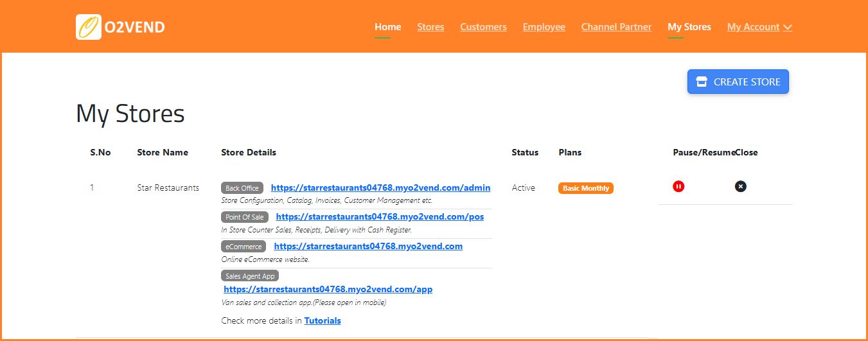Click the My Stores page heading
Image resolution: width=868 pixels, height=341 pixels.
point(130,114)
